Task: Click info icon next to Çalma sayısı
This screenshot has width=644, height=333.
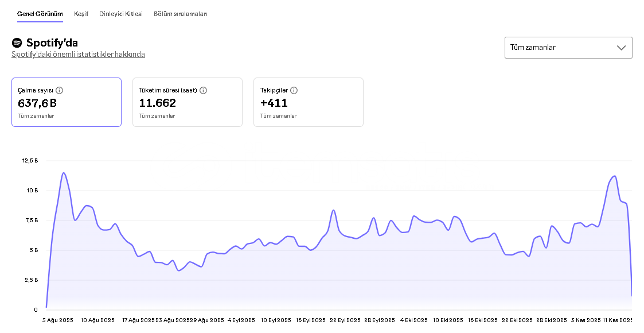Action: click(x=60, y=90)
